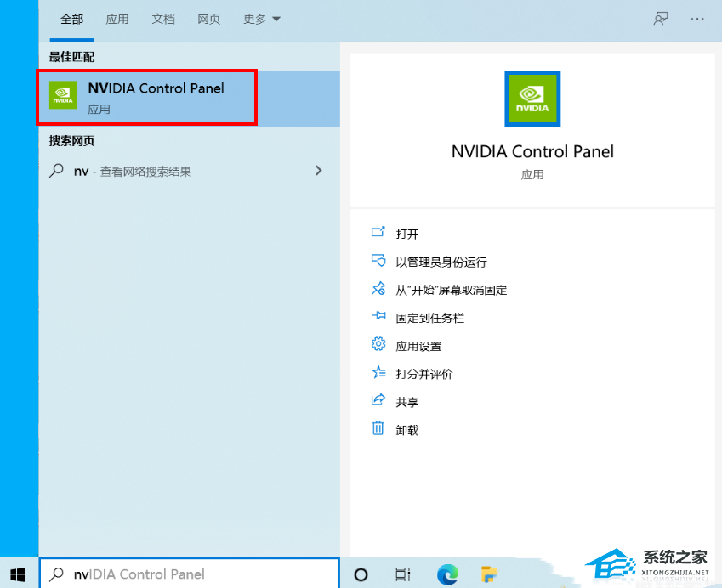Click the taskbar search input field
The width and height of the screenshot is (722, 588).
pyautogui.click(x=190, y=574)
